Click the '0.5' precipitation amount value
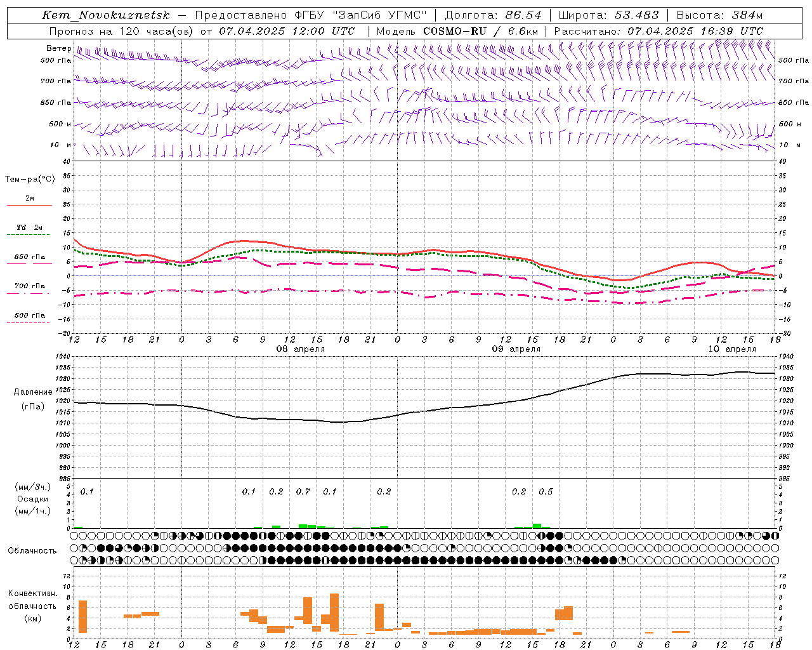 click(x=546, y=492)
